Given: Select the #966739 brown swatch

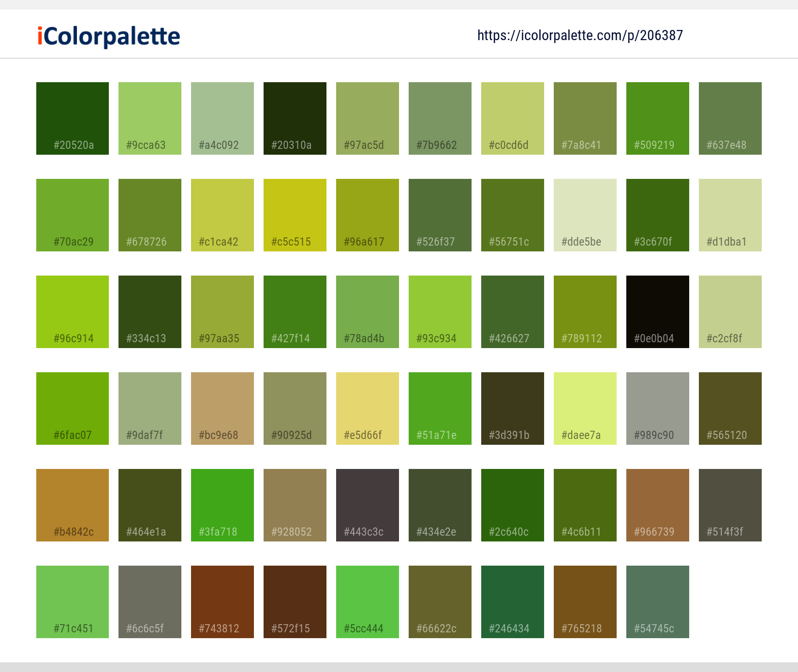Looking at the screenshot, I should (x=658, y=505).
